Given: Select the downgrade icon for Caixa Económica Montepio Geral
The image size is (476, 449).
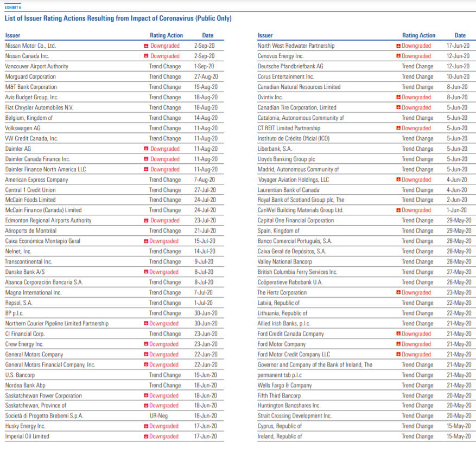Looking at the screenshot, I should [x=146, y=241].
